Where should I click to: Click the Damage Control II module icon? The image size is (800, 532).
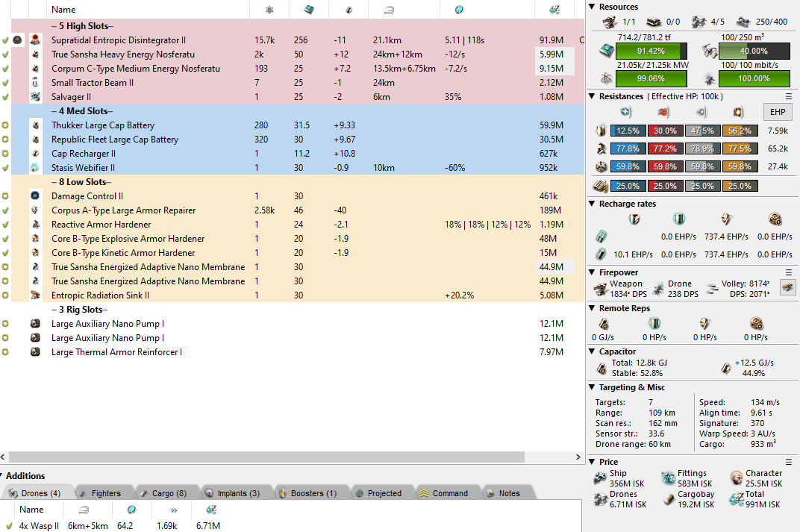(x=35, y=196)
